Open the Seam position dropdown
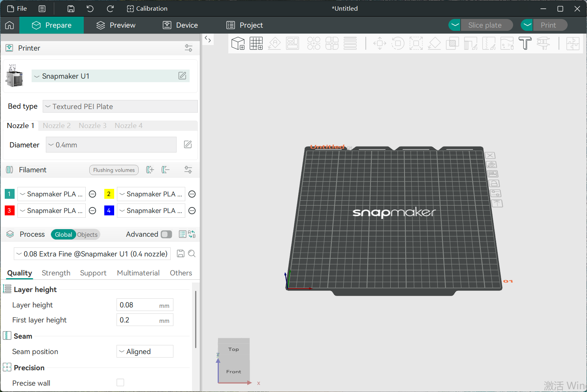This screenshot has width=587, height=392. coord(145,351)
